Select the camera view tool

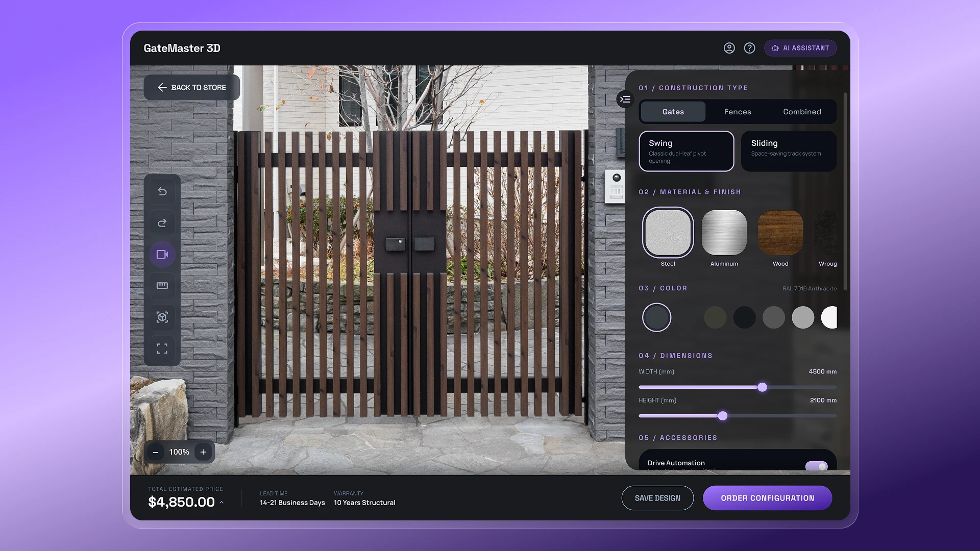pos(162,255)
